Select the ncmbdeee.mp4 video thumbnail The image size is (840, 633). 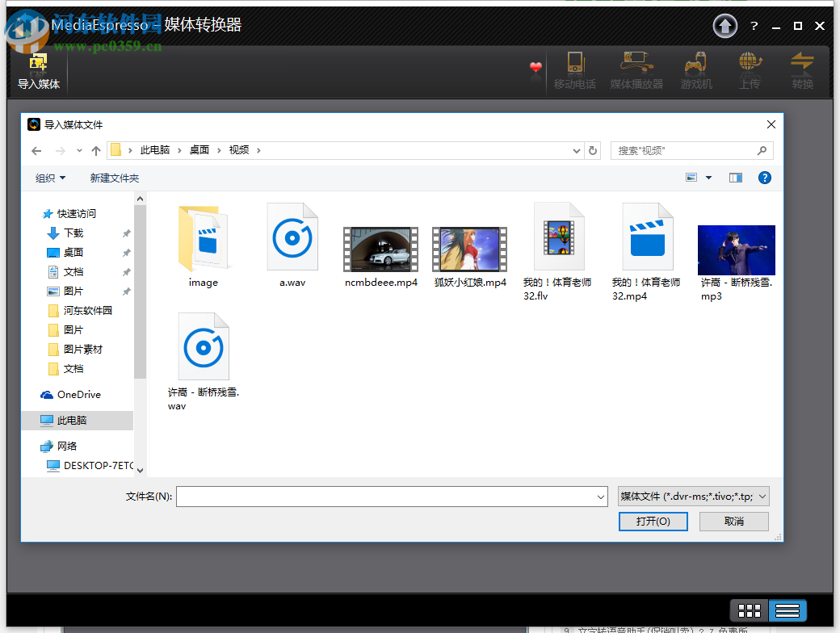click(x=380, y=250)
